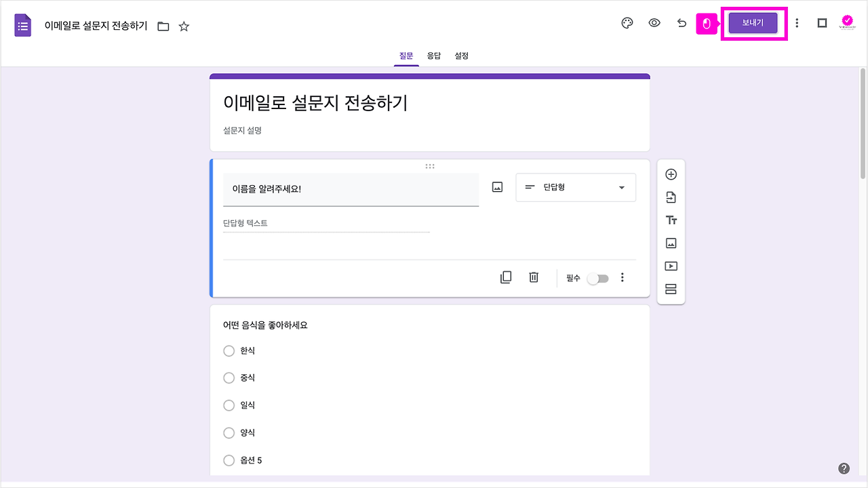Add a new section using the bottom sidebar icon

[x=671, y=289]
